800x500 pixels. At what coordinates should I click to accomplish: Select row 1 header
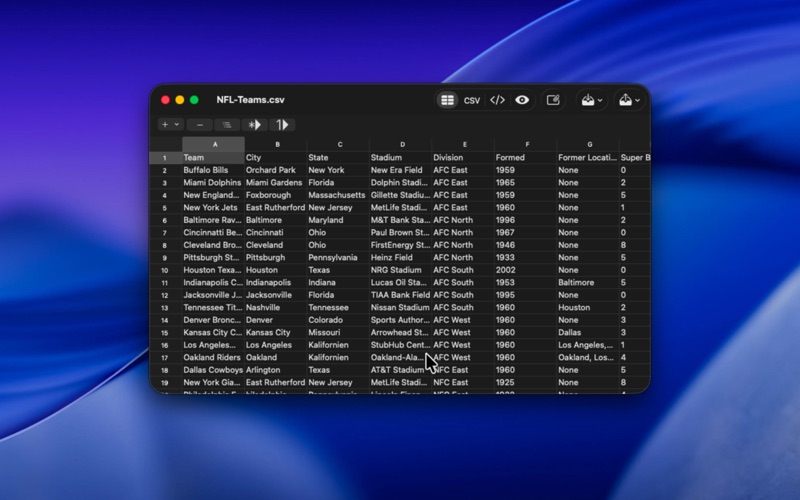point(165,158)
